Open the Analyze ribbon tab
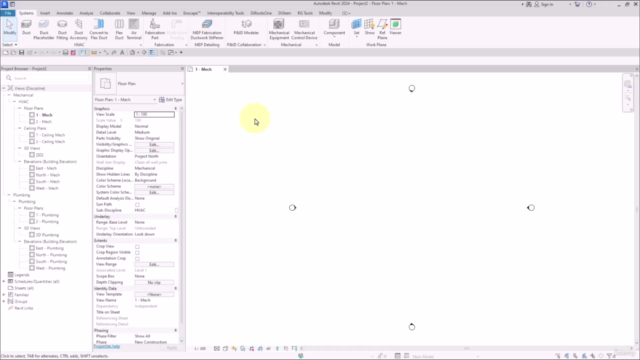Image resolution: width=640 pixels, height=360 pixels. pos(86,13)
